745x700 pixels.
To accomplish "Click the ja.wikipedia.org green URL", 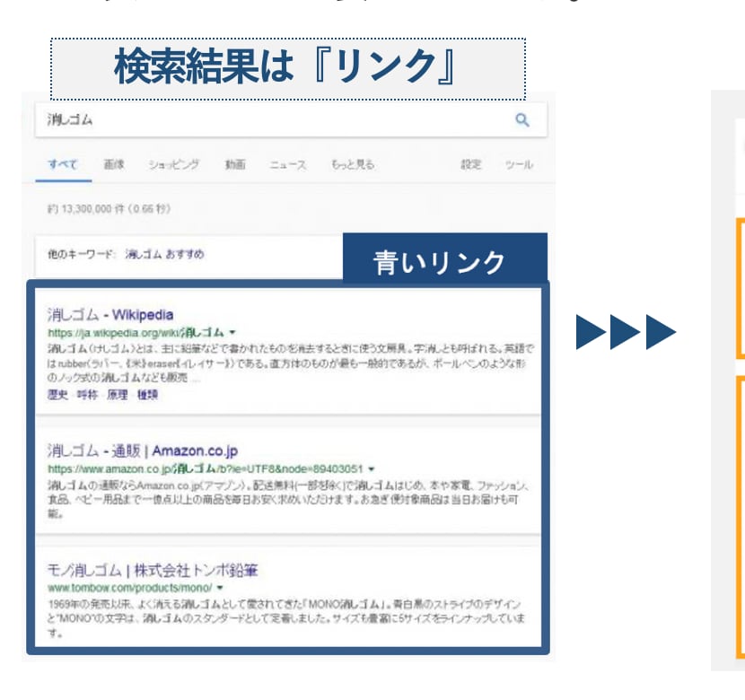I will tap(136, 332).
